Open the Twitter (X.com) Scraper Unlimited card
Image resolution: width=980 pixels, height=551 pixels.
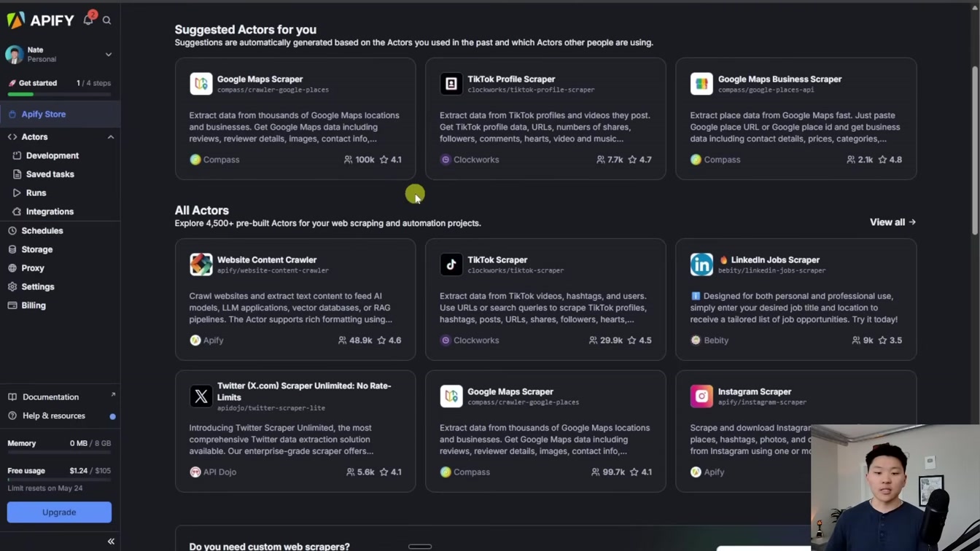tap(295, 431)
